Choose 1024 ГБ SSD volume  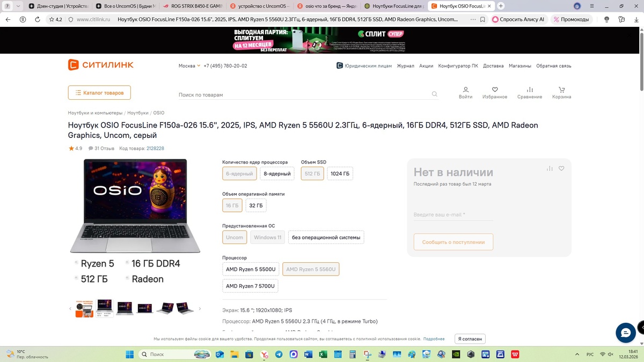pos(340,174)
